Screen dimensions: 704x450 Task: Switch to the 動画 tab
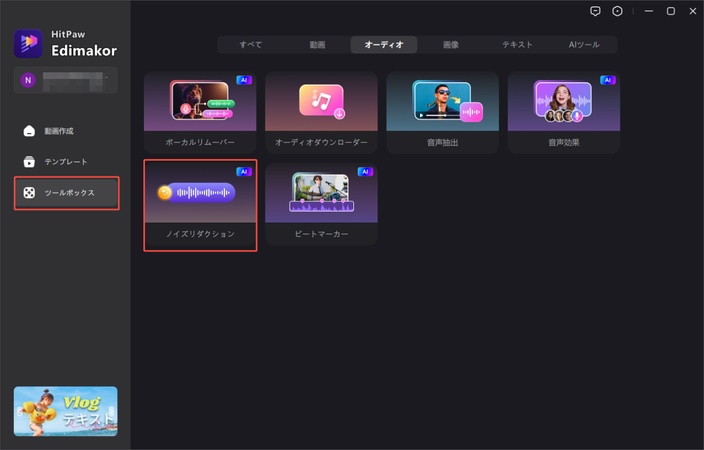(x=317, y=44)
